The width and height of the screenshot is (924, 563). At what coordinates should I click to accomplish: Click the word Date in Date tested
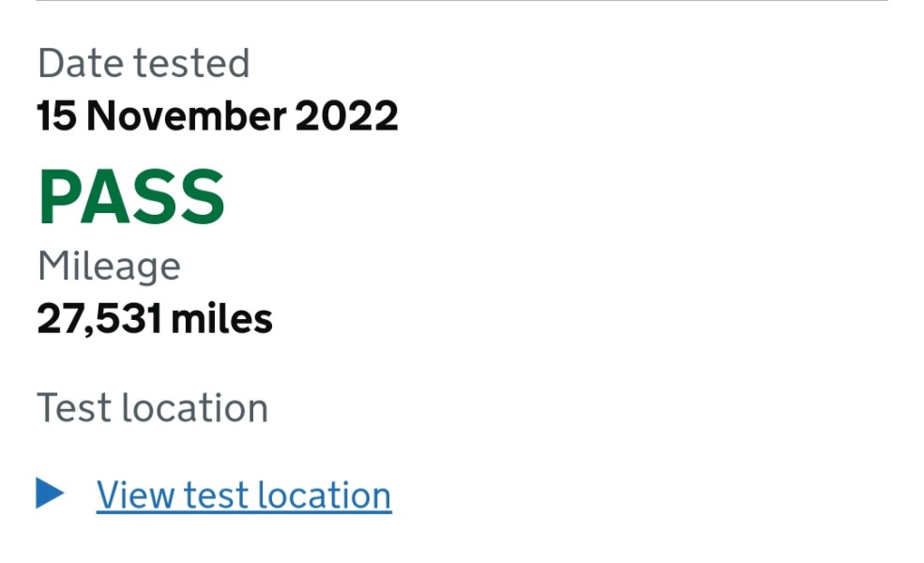tap(80, 64)
